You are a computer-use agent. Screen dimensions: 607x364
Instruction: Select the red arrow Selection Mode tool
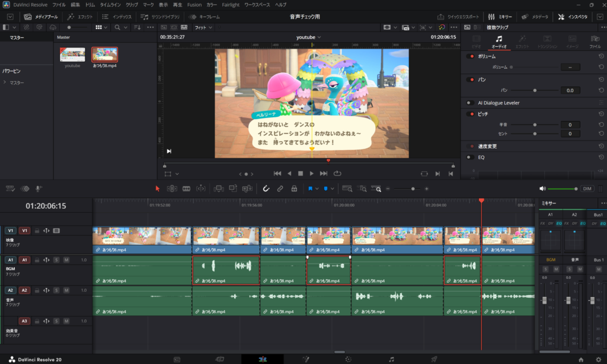(158, 189)
